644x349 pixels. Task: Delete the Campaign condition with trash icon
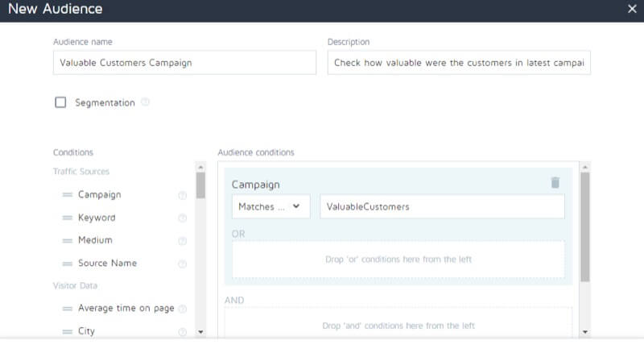[x=555, y=183]
